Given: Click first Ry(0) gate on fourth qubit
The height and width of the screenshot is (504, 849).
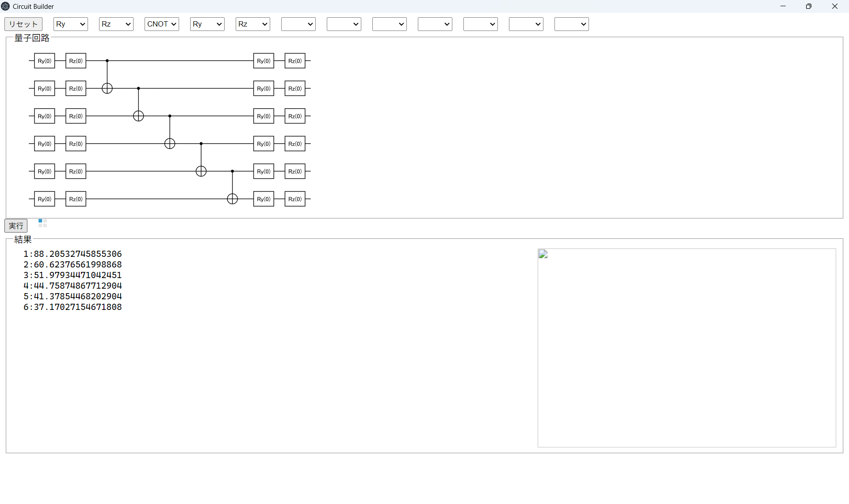Looking at the screenshot, I should click(45, 144).
